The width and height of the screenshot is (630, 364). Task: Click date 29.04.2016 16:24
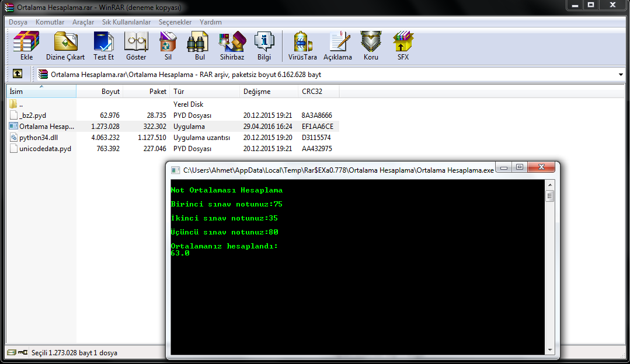tap(267, 127)
